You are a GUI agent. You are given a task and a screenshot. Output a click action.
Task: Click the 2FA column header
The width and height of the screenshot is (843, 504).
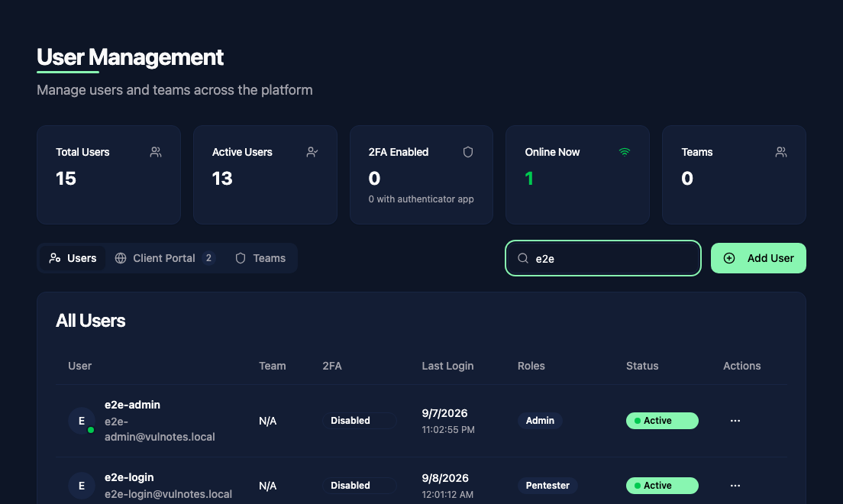point(331,366)
